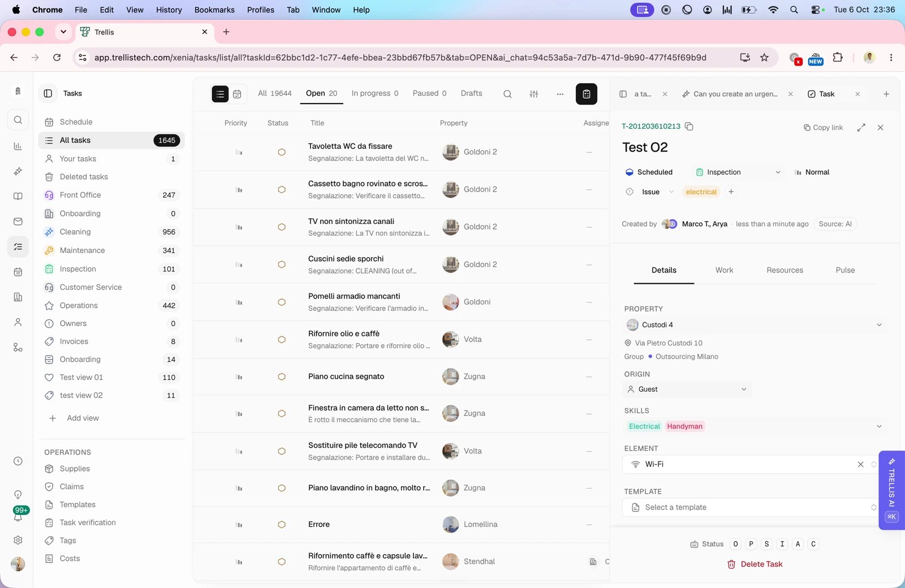905x588 pixels.
Task: Toggle status circle for Tavoletta WC da fissare
Action: click(282, 152)
